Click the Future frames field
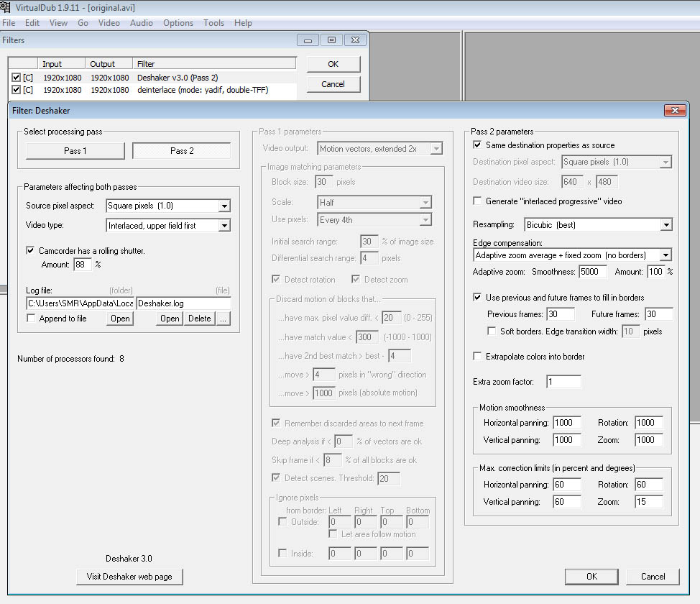The width and height of the screenshot is (700, 604). (x=659, y=314)
